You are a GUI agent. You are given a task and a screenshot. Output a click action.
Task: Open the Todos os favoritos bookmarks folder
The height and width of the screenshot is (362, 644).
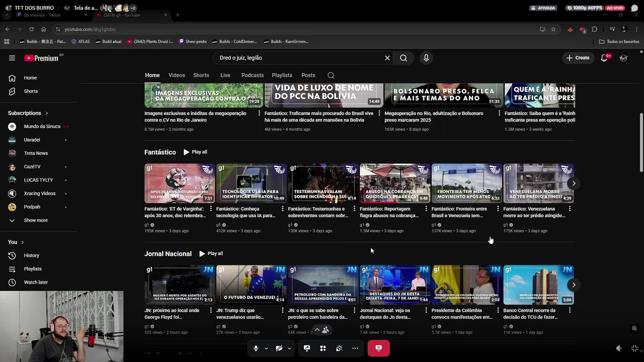click(619, 41)
